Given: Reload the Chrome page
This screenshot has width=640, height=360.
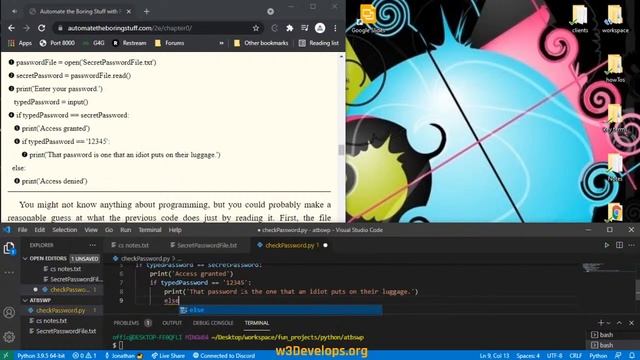Looking at the screenshot, I should coord(41,28).
